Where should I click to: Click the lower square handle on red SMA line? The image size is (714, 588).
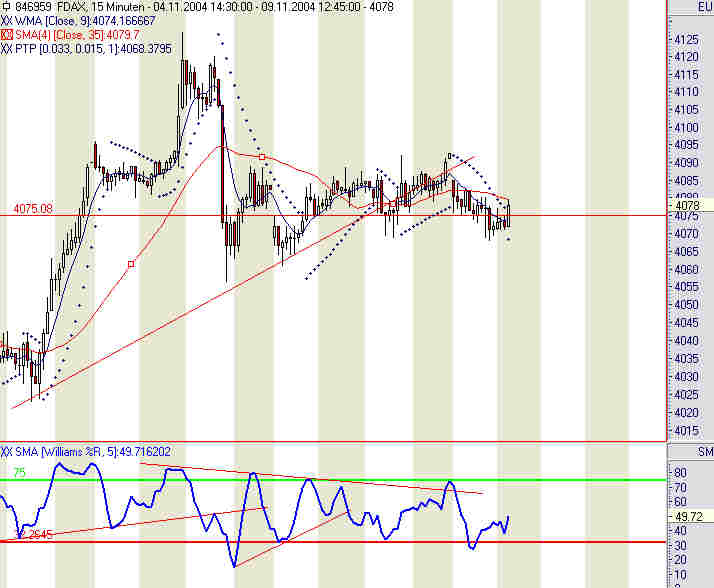click(131, 264)
